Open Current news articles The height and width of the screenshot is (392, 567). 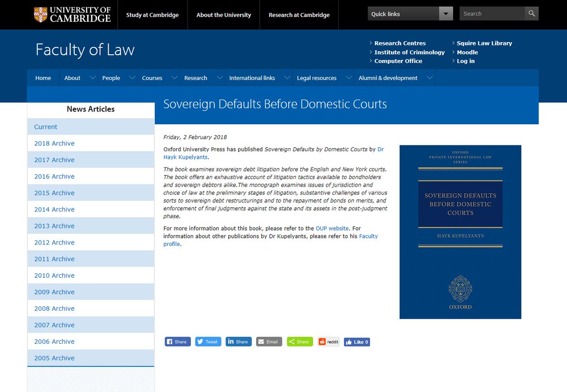tap(91, 127)
